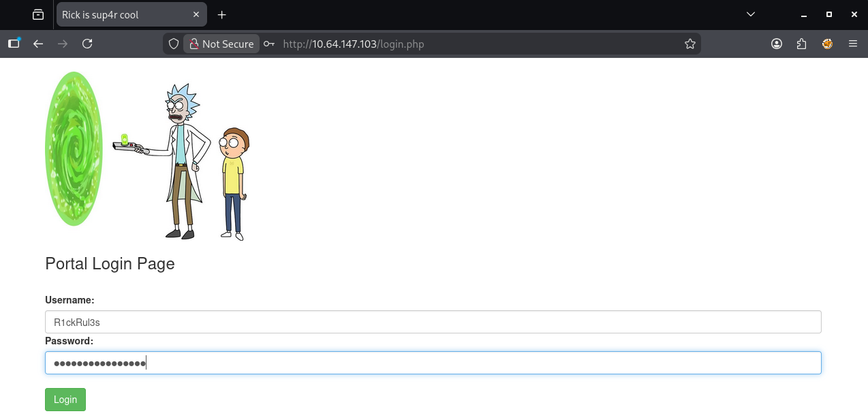Go forward one page
868x418 pixels.
coord(63,44)
